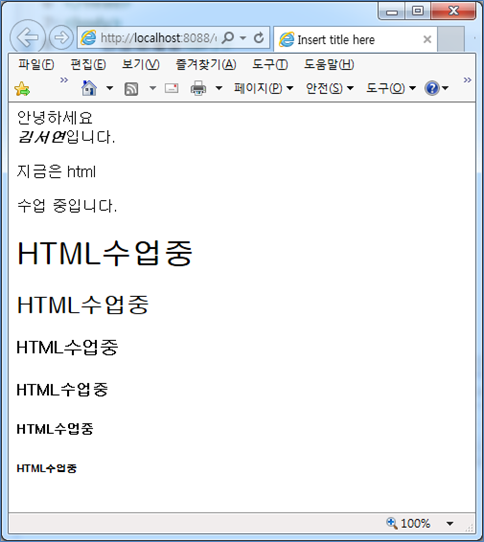The width and height of the screenshot is (484, 542).
Task: Expand favorites bar overflow chevron
Action: point(64,80)
